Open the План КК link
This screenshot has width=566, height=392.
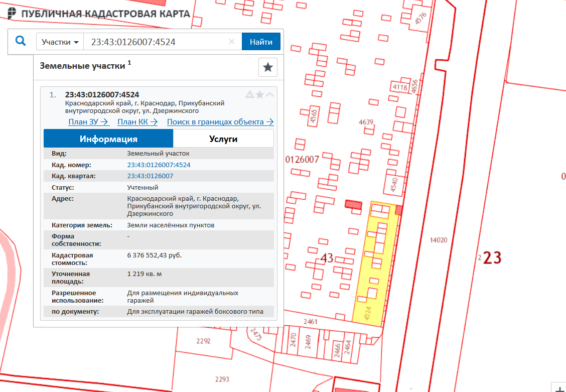[x=137, y=121]
